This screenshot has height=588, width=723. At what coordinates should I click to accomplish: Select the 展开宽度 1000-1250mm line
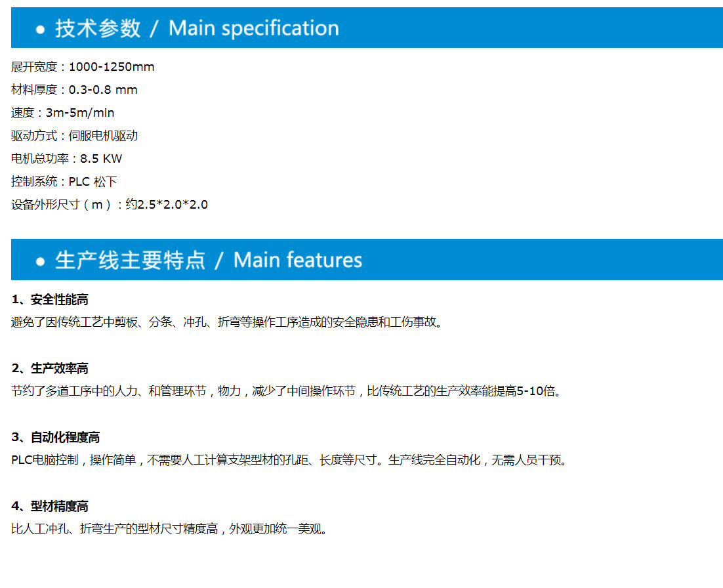click(83, 67)
